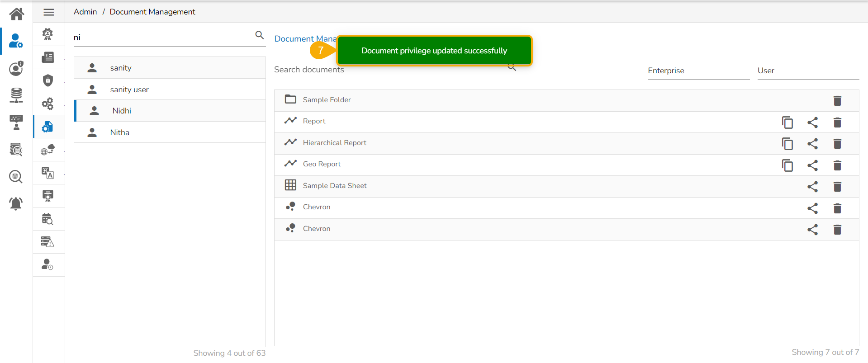Share the Geo Report

point(812,165)
